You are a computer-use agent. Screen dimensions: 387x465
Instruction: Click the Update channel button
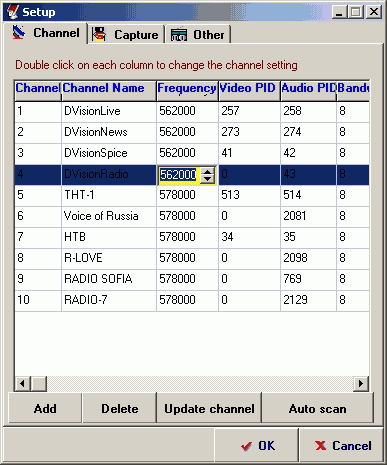tap(209, 408)
